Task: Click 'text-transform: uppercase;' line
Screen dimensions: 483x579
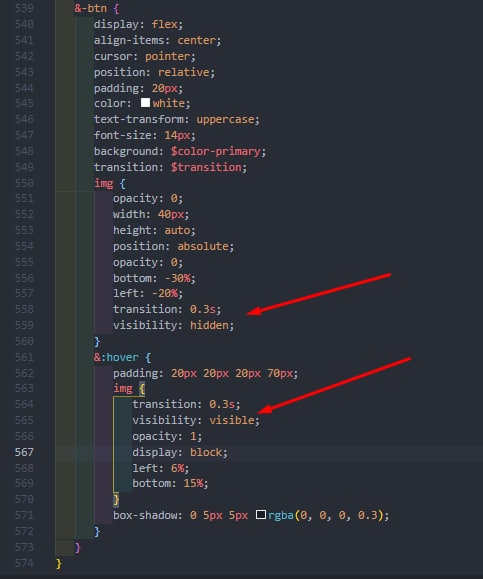Action: pos(177,119)
